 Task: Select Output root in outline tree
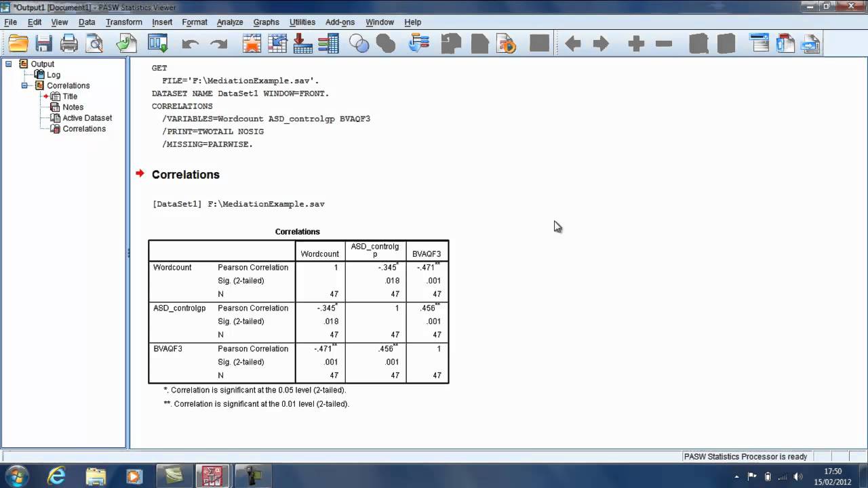point(42,64)
